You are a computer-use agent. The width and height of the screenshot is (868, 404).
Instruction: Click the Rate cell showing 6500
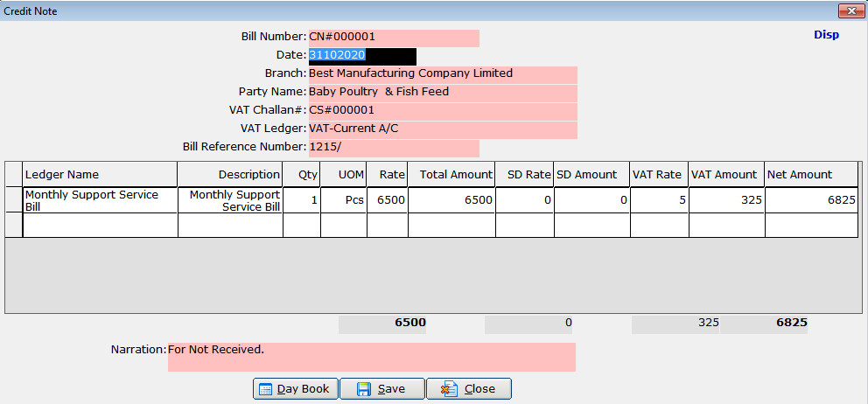click(x=388, y=200)
